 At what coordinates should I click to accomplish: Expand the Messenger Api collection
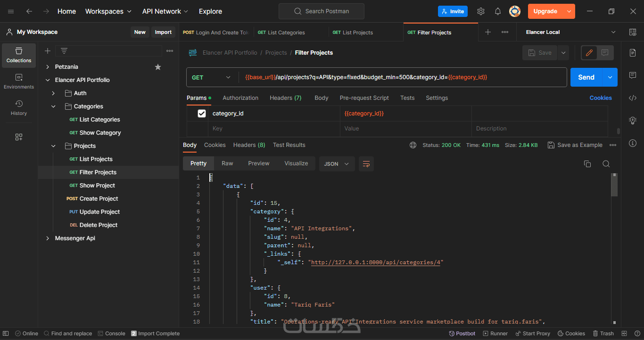(48, 238)
